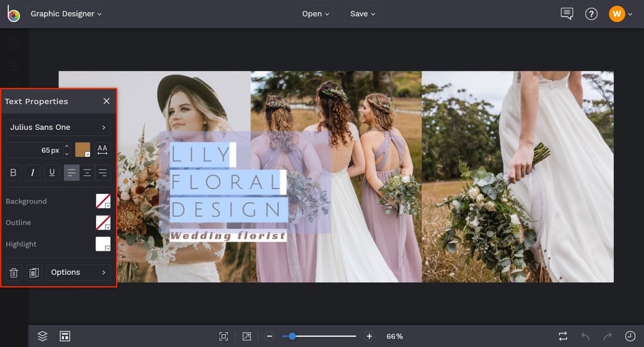Open the Background color swatch
The width and height of the screenshot is (644, 347).
[103, 201]
